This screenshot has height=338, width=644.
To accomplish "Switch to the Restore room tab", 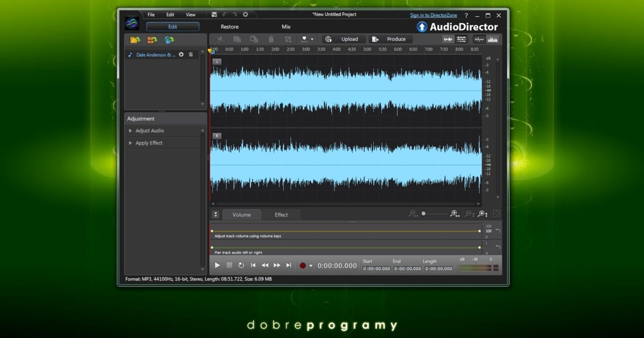I will click(x=230, y=27).
